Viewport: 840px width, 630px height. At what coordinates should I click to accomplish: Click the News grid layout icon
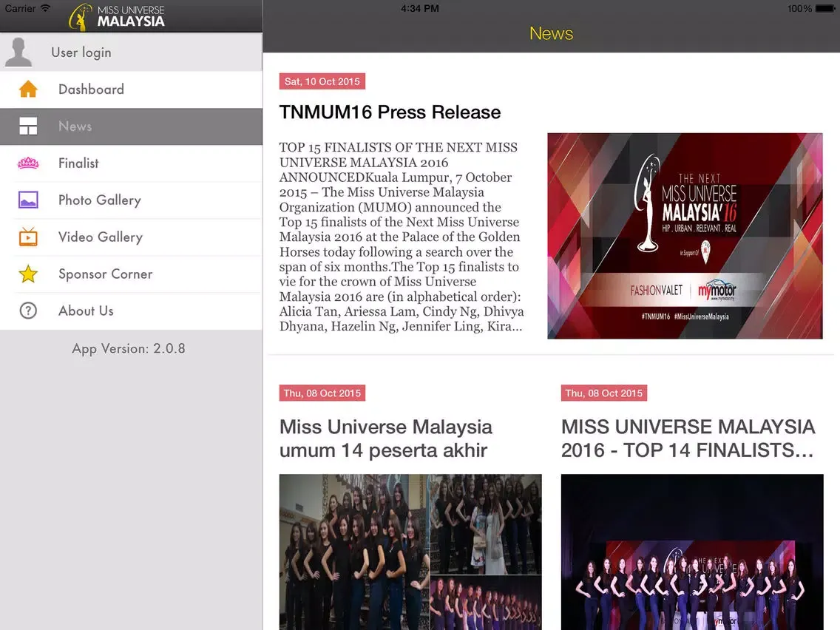point(28,126)
